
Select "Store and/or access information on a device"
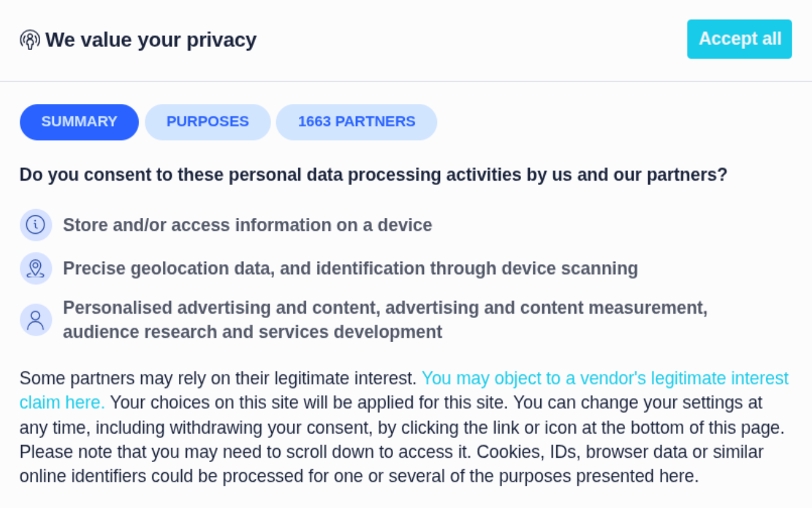point(248,225)
